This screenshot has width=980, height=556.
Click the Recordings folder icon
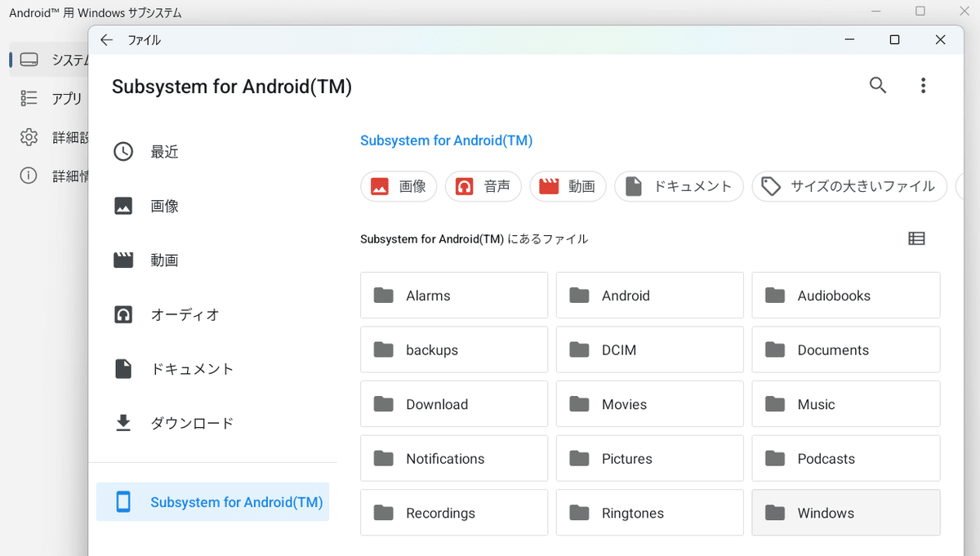click(383, 513)
